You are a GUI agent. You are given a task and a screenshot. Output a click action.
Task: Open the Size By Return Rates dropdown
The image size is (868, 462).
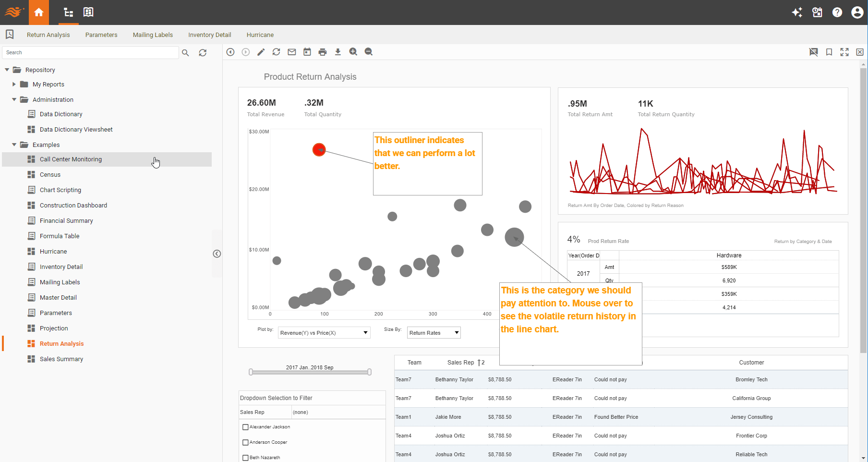(x=434, y=333)
